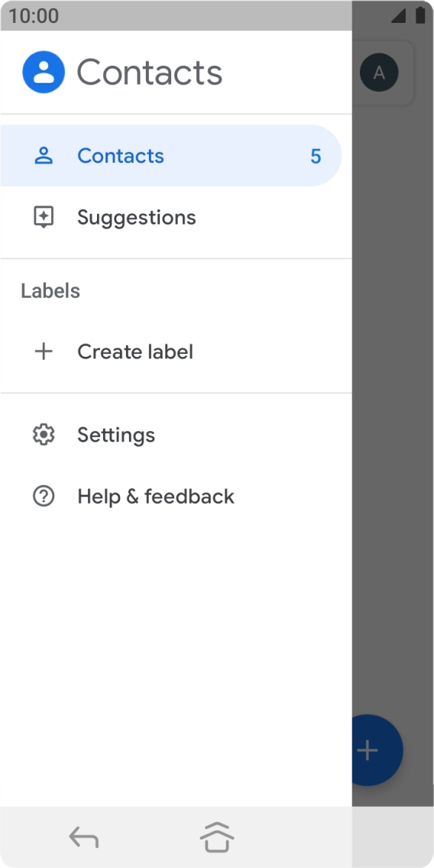Open Help & feedback

(x=176, y=497)
